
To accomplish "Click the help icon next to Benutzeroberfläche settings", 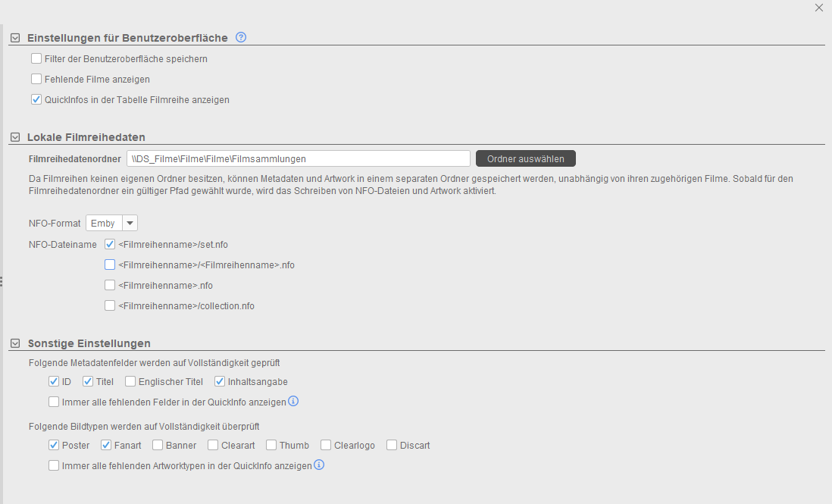I will (240, 37).
